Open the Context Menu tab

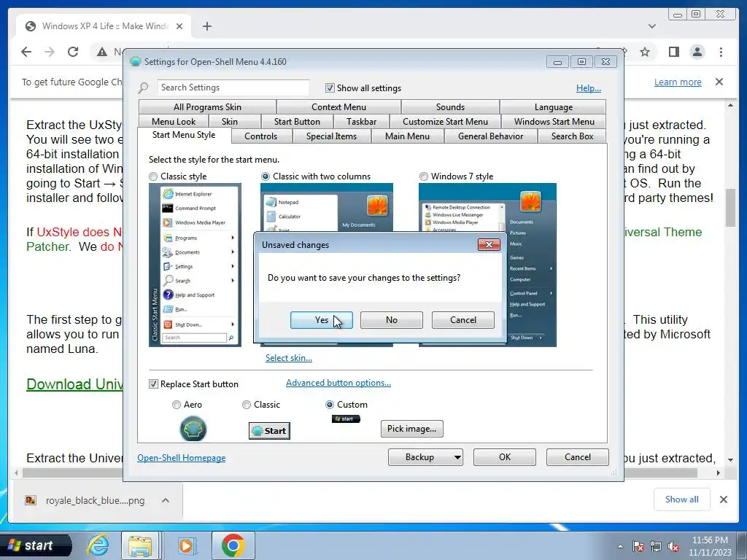(x=338, y=107)
